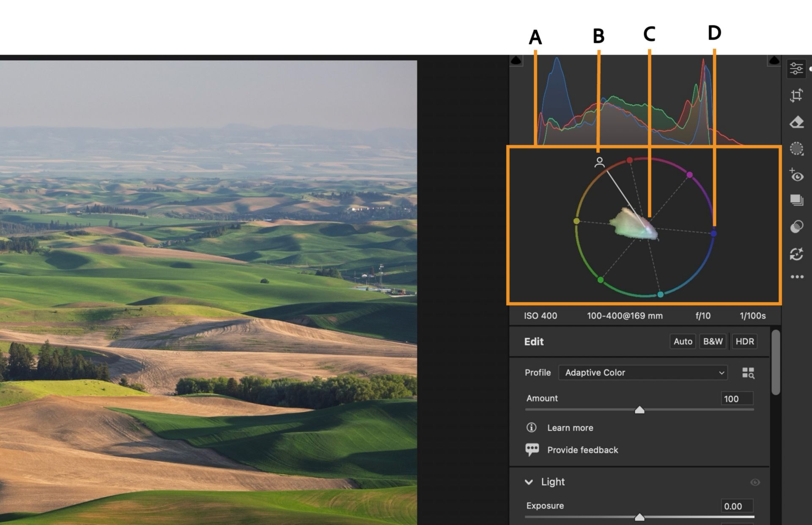Click the skin tone person indicator icon

599,162
